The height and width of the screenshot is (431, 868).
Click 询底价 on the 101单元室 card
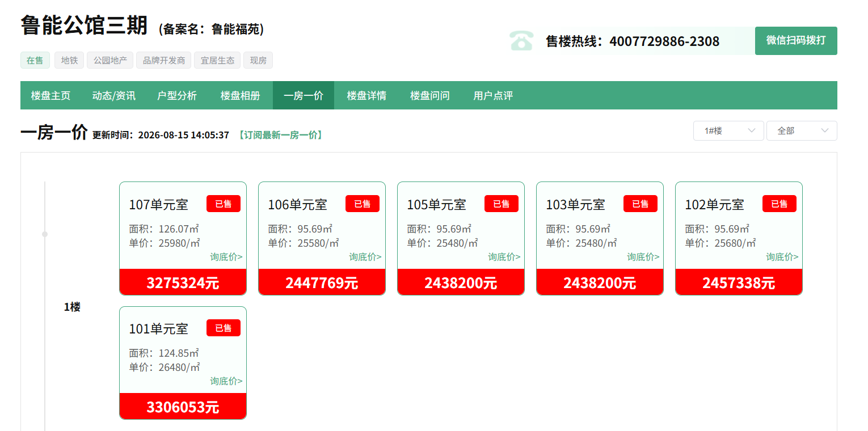click(226, 381)
